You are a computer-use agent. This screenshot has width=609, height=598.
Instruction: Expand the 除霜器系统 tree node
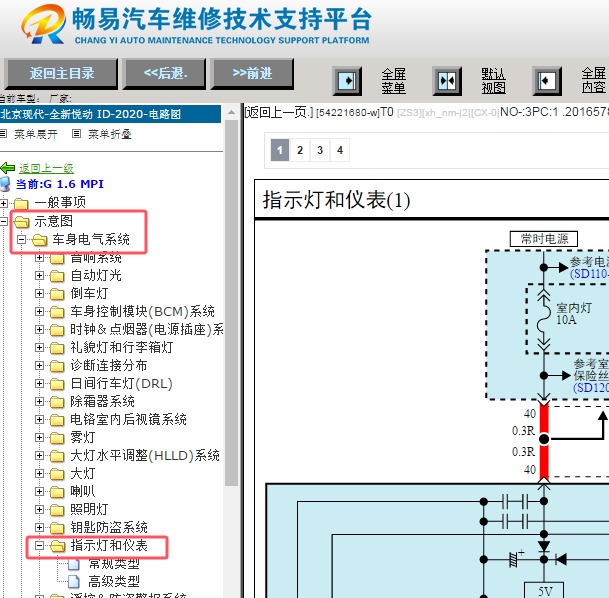[x=39, y=401]
